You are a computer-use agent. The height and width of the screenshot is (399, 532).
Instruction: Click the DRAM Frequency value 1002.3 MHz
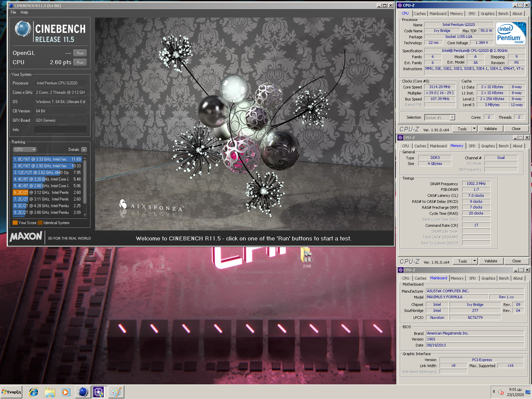476,184
